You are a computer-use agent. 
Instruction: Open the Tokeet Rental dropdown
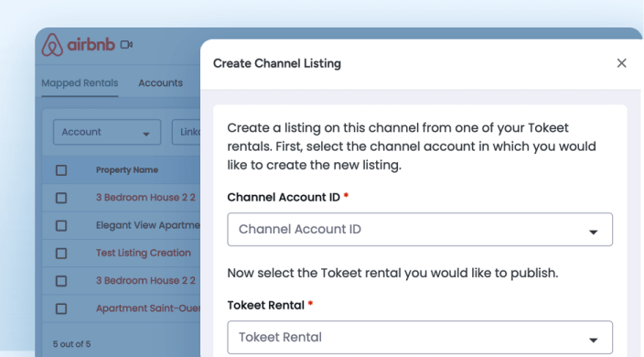coord(420,337)
